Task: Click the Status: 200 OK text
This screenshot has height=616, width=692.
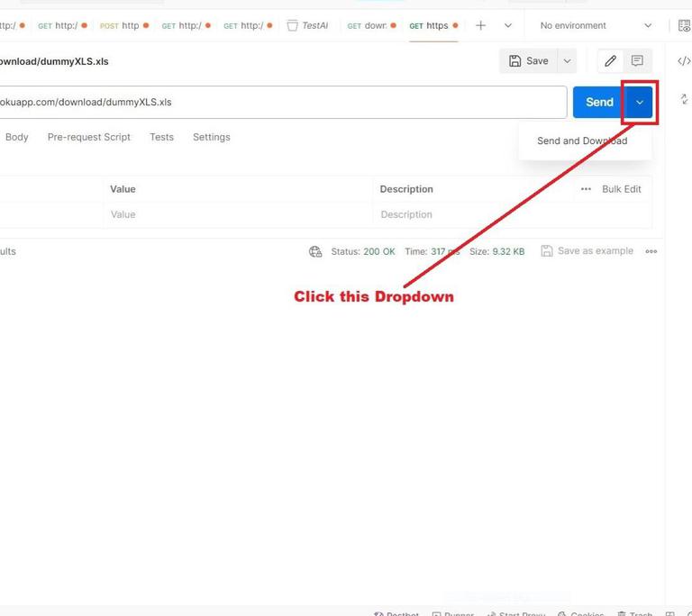Action: (363, 251)
